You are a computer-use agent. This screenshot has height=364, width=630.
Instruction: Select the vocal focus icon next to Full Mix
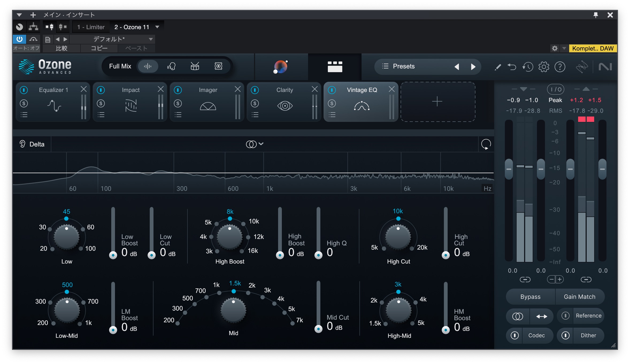point(172,66)
